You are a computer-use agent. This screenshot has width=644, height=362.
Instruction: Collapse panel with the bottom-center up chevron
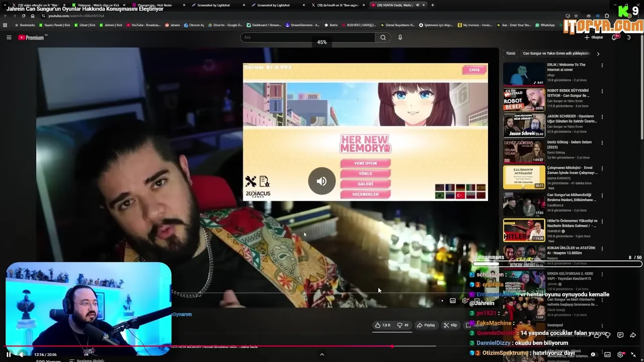[322, 354]
